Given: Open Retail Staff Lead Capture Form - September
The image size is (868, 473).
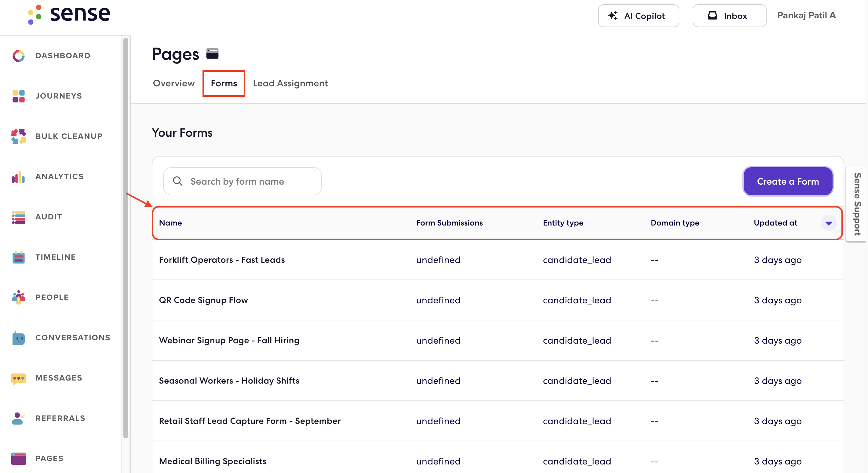Looking at the screenshot, I should coord(250,421).
